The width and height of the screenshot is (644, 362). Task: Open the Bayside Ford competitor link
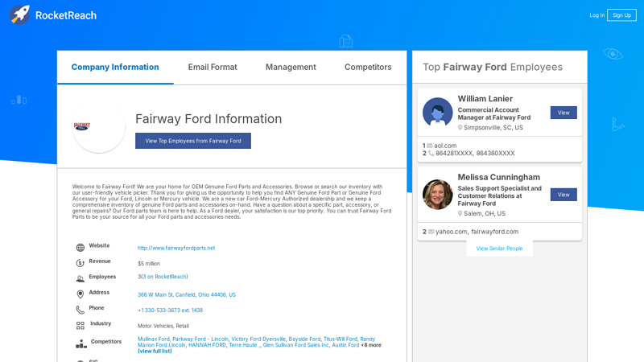point(304,339)
